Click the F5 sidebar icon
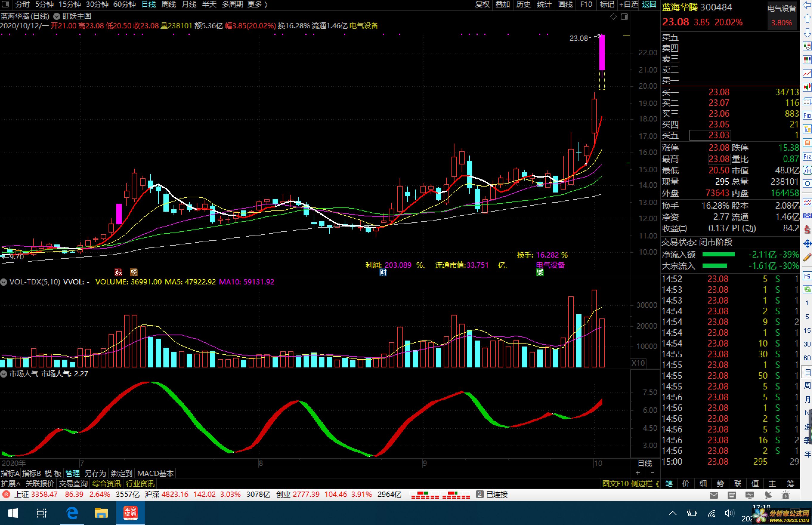812x525 pixels. 807,276
